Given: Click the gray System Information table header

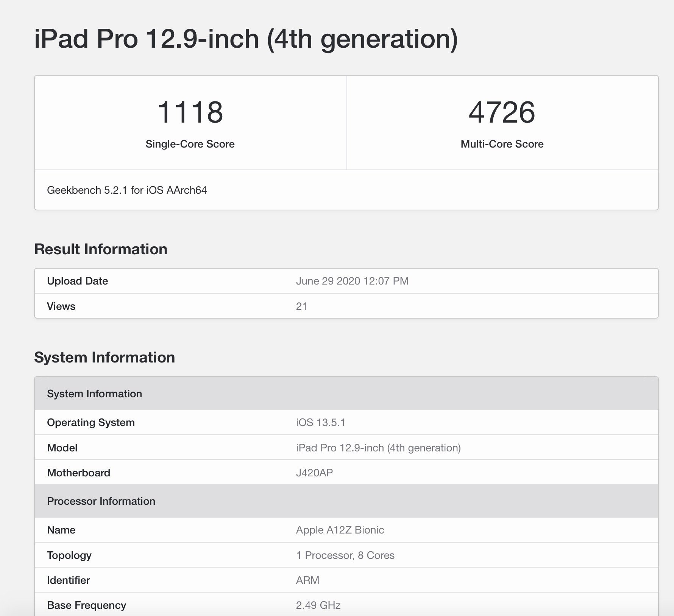Looking at the screenshot, I should tap(346, 394).
